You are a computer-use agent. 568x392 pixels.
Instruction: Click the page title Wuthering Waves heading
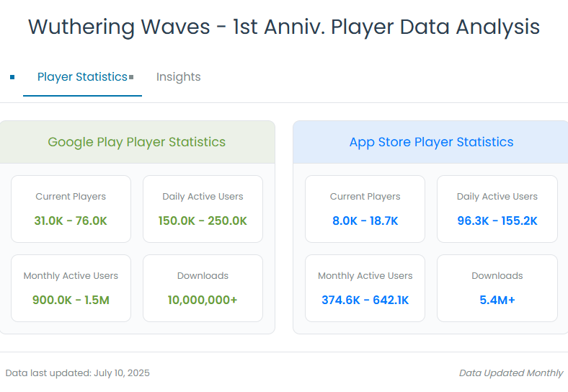(x=284, y=27)
